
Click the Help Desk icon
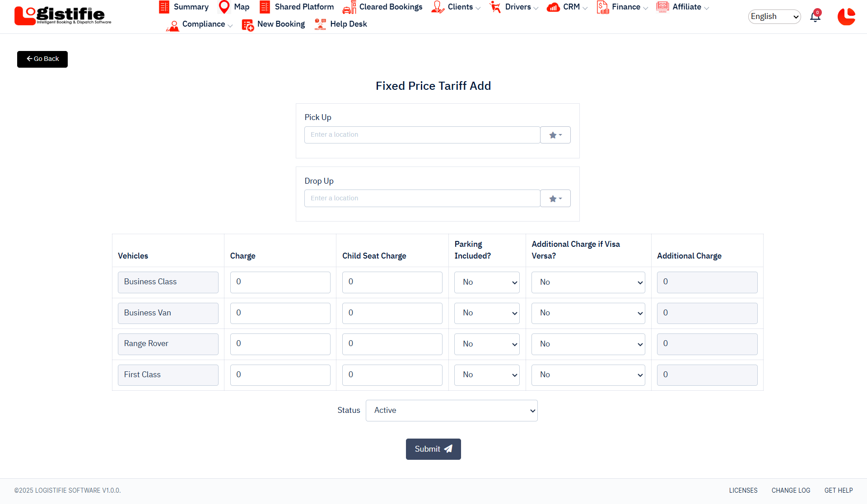point(320,24)
